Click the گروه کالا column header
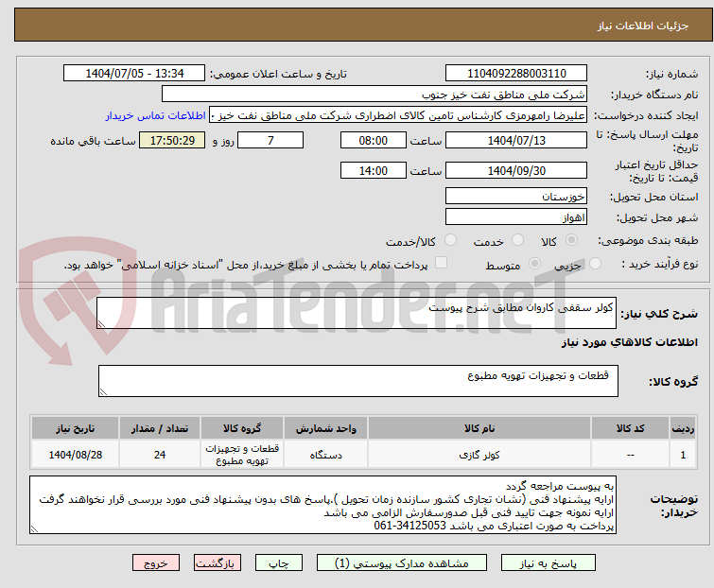 (x=242, y=428)
